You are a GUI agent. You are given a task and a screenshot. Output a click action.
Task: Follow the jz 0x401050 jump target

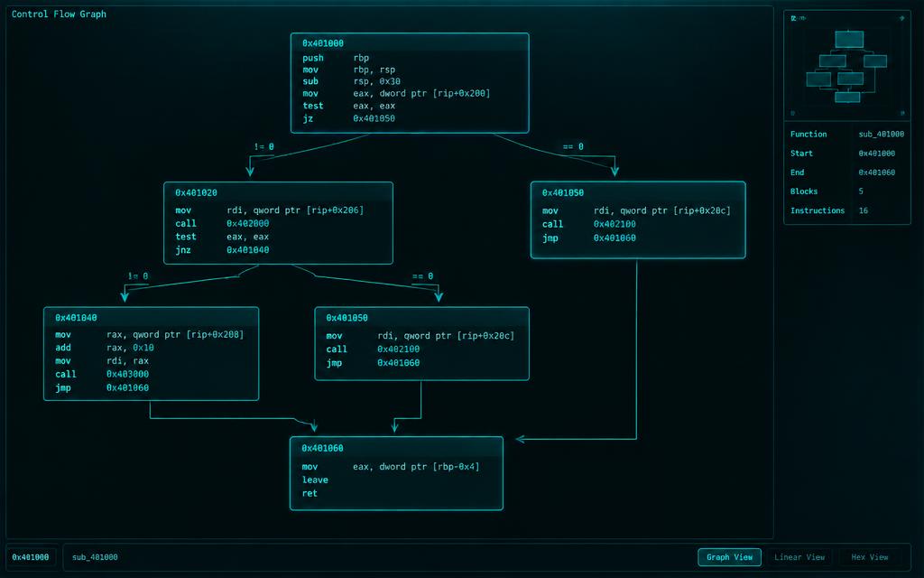(x=374, y=118)
